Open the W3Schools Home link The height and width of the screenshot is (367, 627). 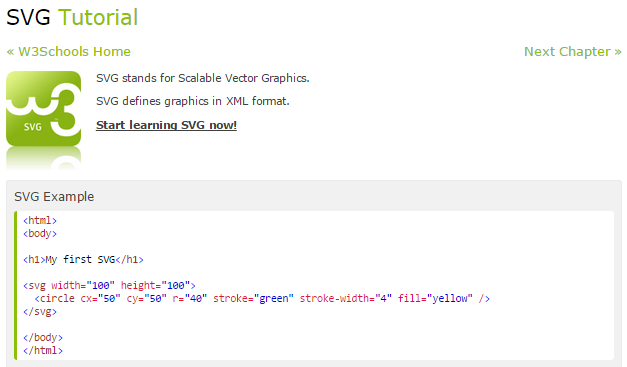68,52
